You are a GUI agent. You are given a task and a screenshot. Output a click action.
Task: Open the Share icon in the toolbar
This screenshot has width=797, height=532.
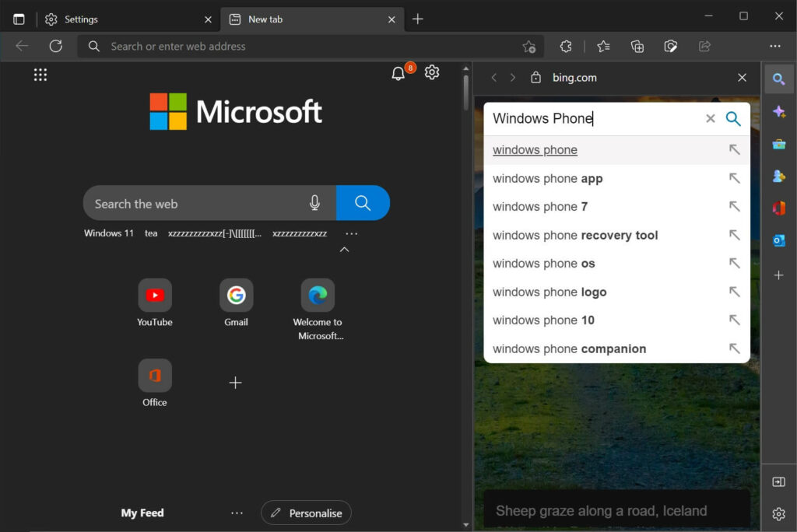704,46
